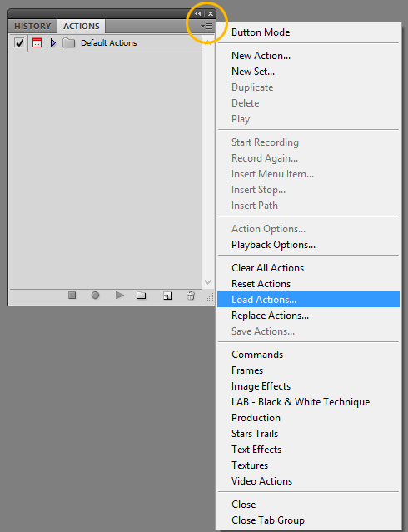408x532 pixels.
Task: Click the Create new set folder icon
Action: click(x=142, y=296)
